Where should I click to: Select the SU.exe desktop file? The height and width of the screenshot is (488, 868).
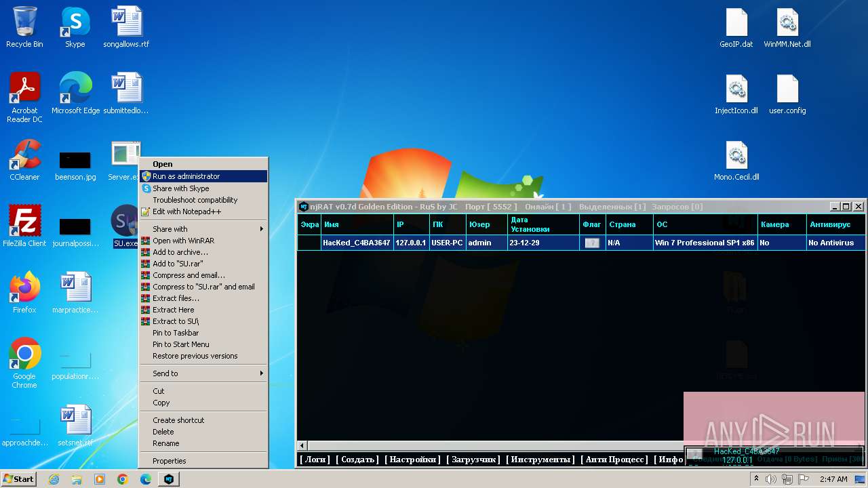[125, 226]
